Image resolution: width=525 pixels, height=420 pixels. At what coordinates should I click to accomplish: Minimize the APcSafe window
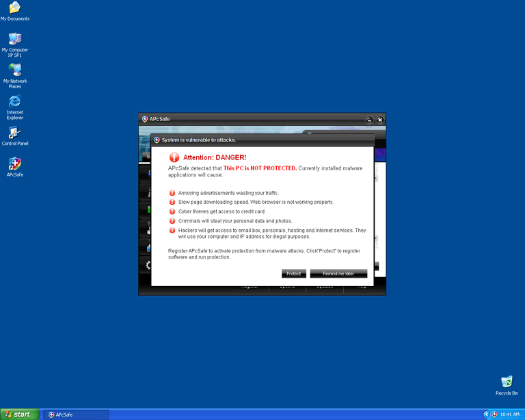coord(369,120)
